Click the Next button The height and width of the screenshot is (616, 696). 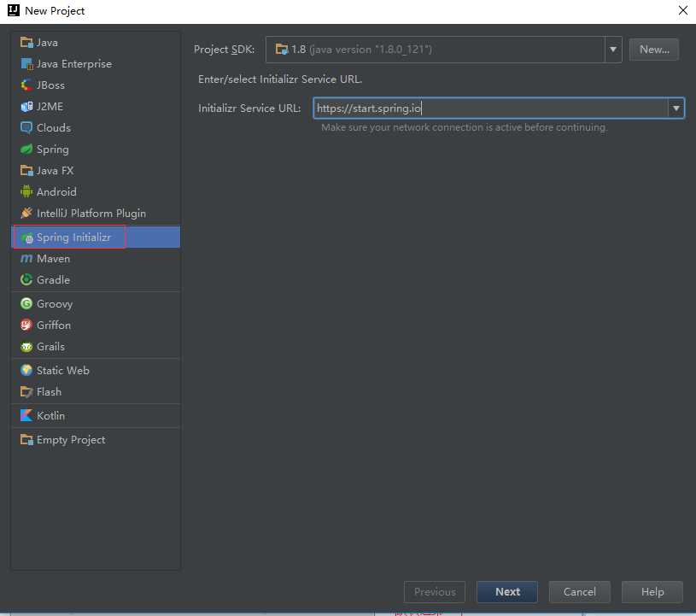tap(507, 592)
